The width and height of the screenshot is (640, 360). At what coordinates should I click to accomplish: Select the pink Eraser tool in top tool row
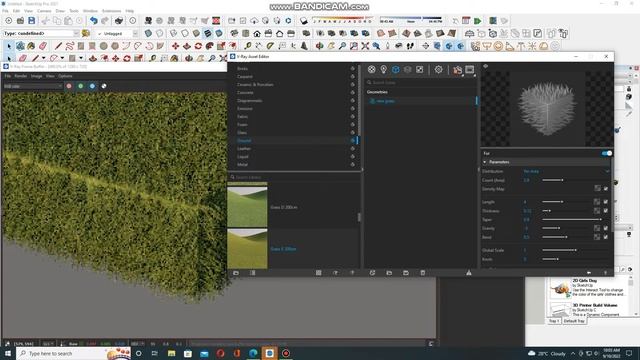click(x=42, y=46)
